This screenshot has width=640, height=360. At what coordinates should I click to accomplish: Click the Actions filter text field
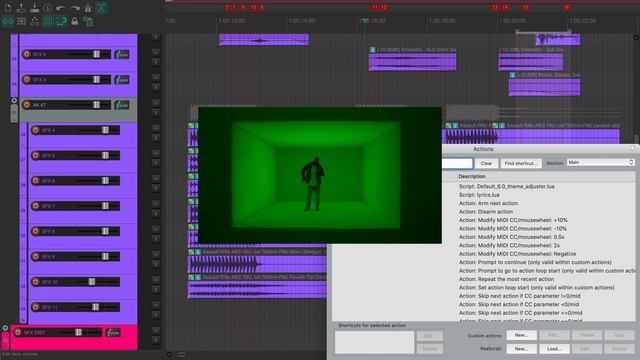[x=457, y=163]
